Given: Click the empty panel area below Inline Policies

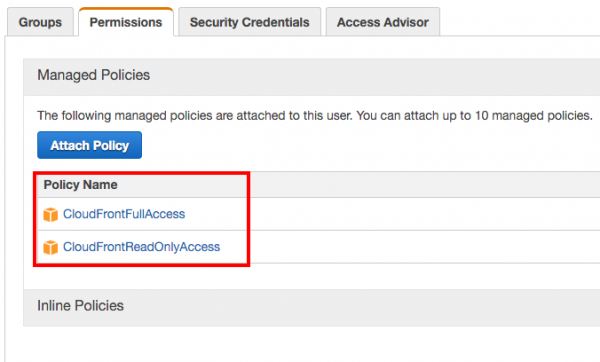Looking at the screenshot, I should 302,344.
